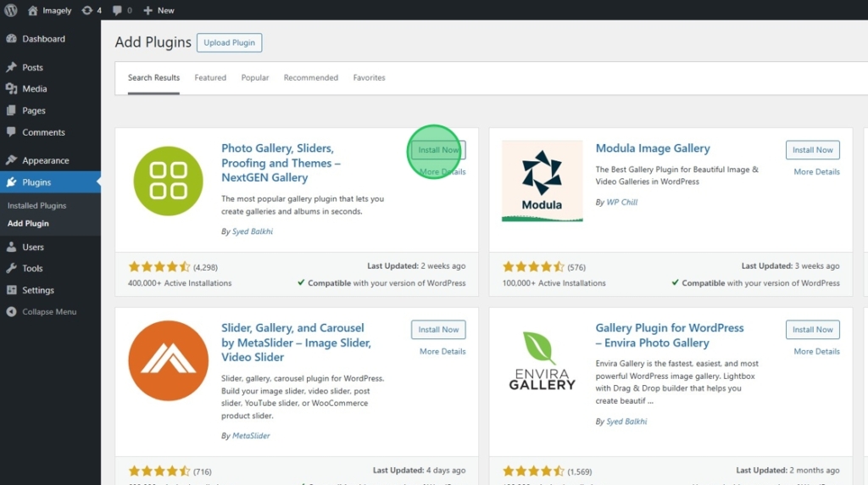Click the MetaSlider orange logo
Screen dimensions: 868x485
point(169,360)
